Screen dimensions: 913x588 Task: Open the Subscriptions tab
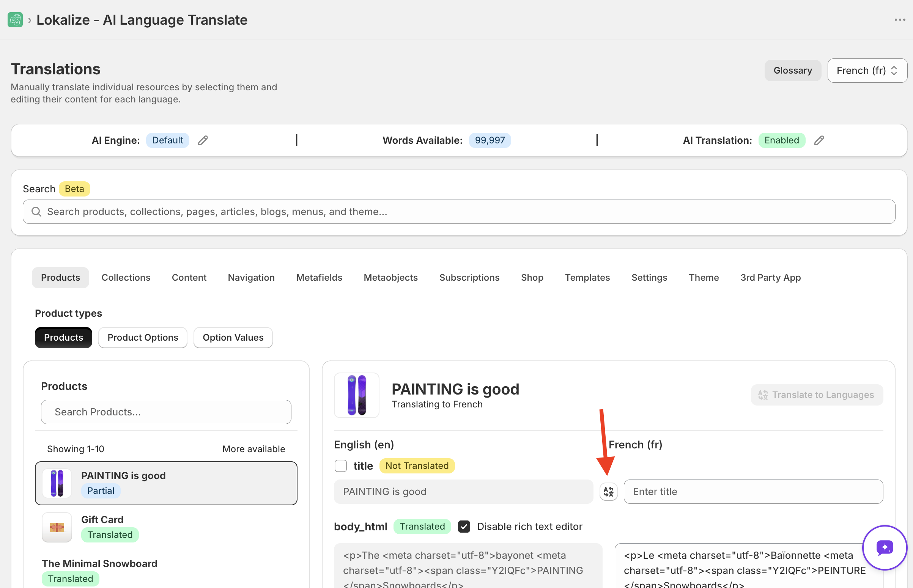[469, 278]
